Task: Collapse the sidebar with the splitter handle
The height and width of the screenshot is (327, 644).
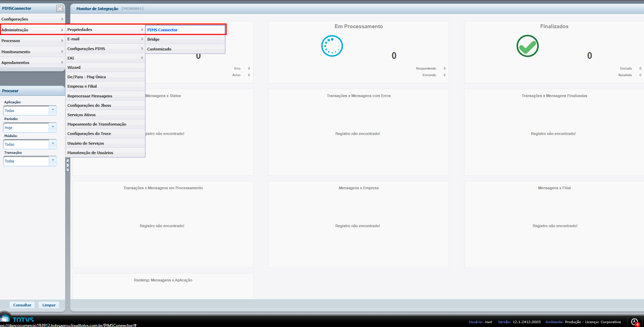Action: (x=68, y=165)
